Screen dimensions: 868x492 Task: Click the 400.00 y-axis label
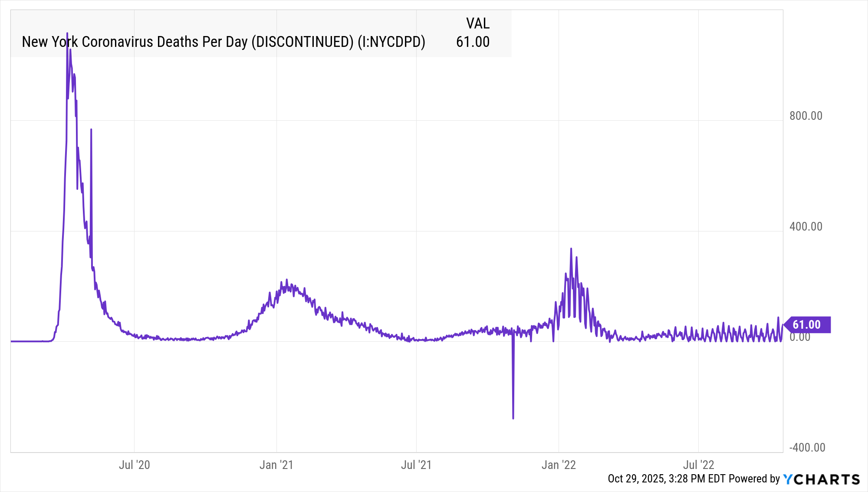[806, 227]
